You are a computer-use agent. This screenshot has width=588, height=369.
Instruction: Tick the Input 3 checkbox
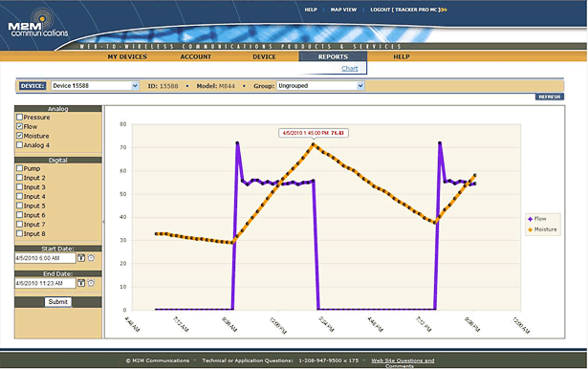coord(19,187)
